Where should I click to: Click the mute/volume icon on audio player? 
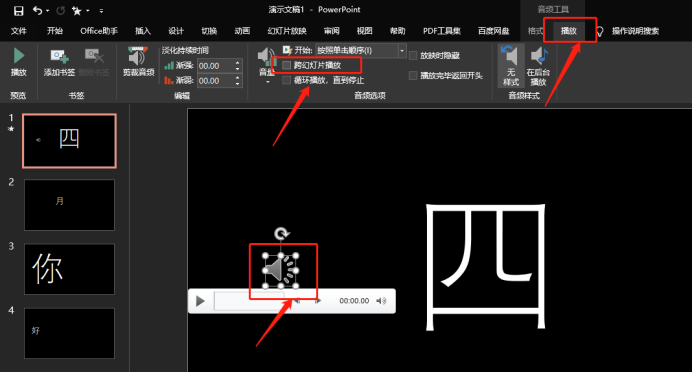(x=381, y=301)
